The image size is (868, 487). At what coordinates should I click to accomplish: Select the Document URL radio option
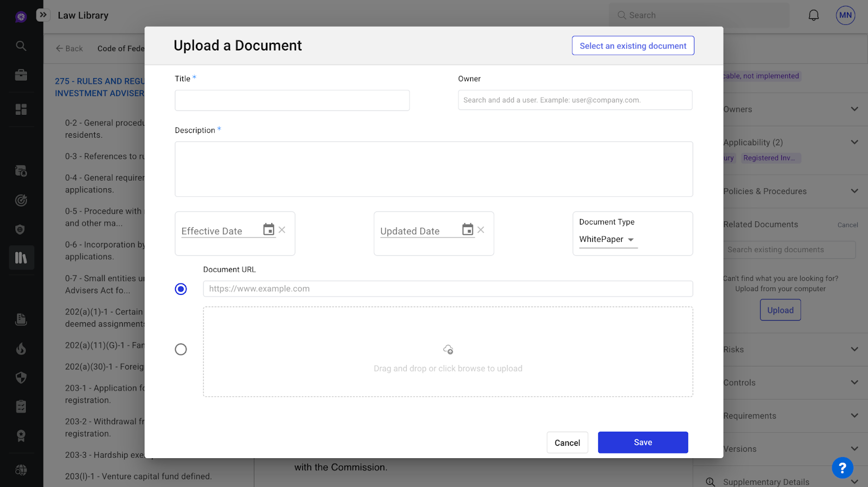click(181, 289)
